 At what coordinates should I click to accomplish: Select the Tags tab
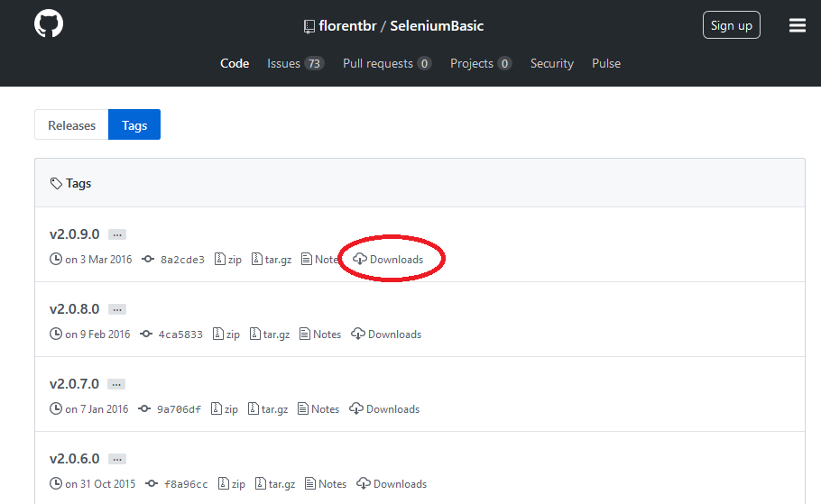click(x=134, y=125)
